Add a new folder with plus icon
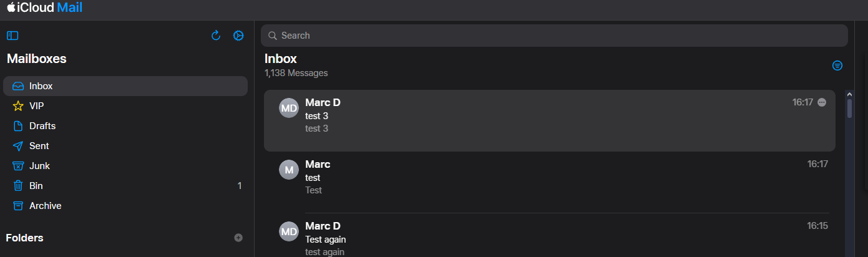 coord(238,238)
